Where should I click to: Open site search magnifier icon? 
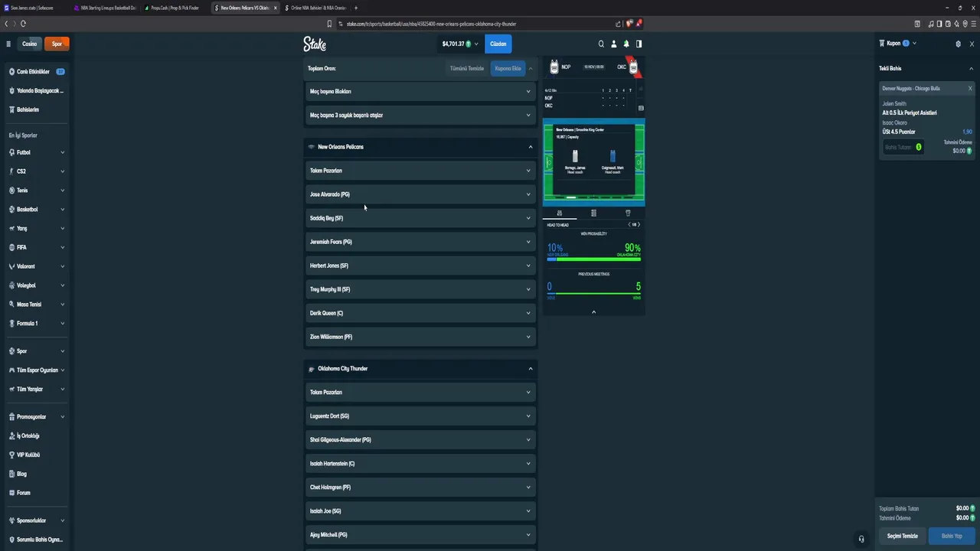tap(601, 44)
